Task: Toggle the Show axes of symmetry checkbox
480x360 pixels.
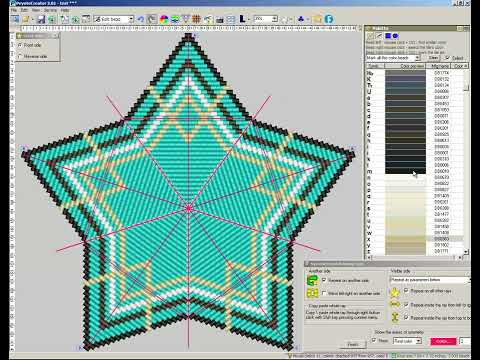Action: (374, 340)
